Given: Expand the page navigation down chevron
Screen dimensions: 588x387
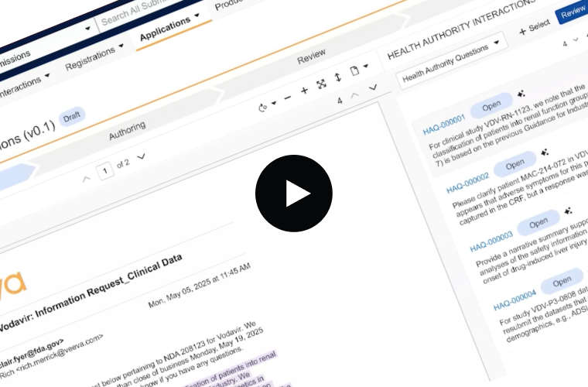Looking at the screenshot, I should (x=141, y=156).
